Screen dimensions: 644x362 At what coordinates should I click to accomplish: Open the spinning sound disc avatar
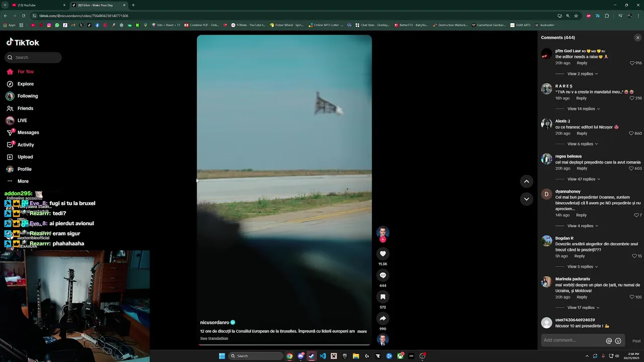coord(383,340)
